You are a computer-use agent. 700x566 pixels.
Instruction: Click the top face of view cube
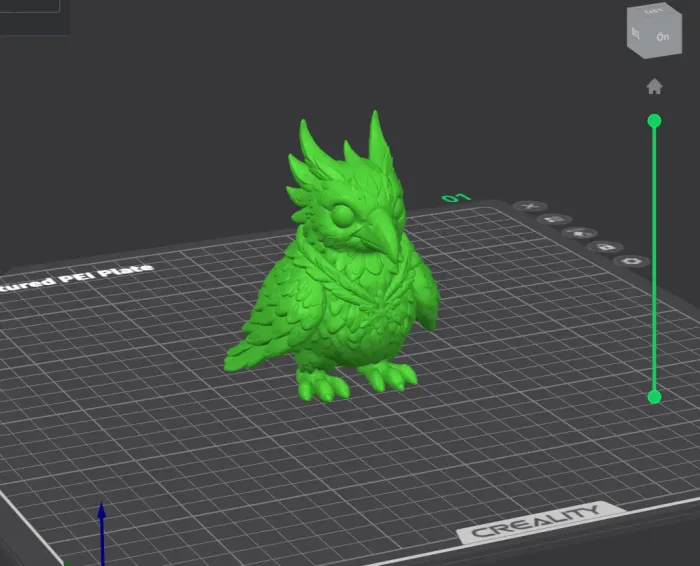tap(654, 11)
